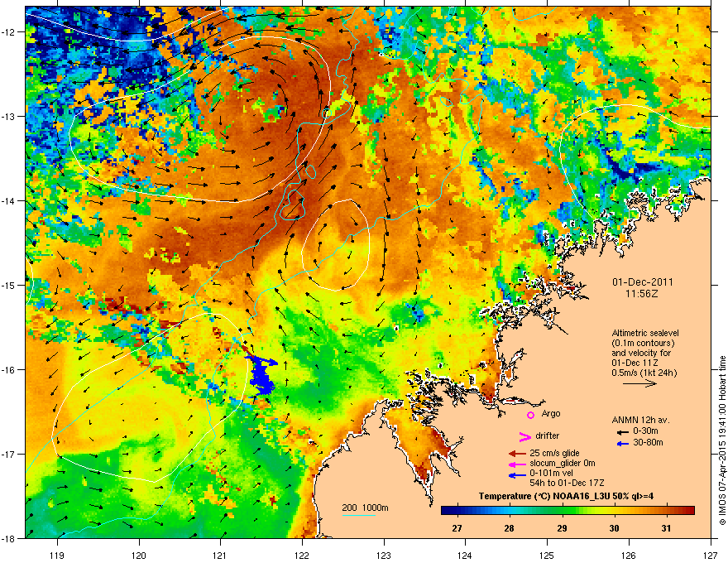This screenshot has width=728, height=563.
Task: Click the latitude axis label -15
Action: click(9, 285)
